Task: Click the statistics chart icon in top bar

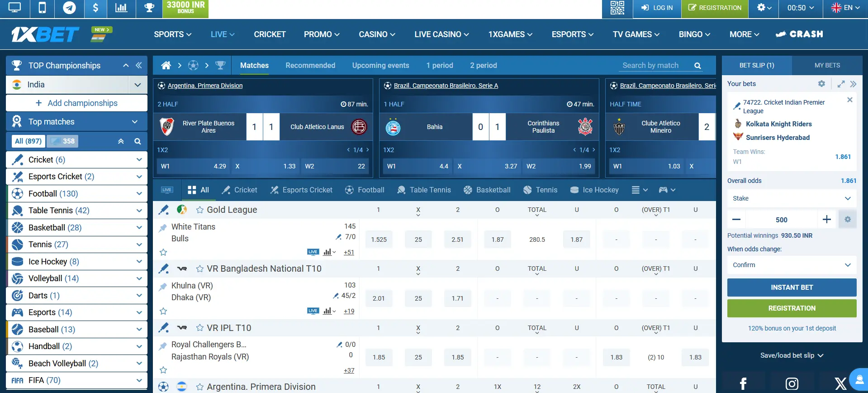Action: (x=121, y=8)
